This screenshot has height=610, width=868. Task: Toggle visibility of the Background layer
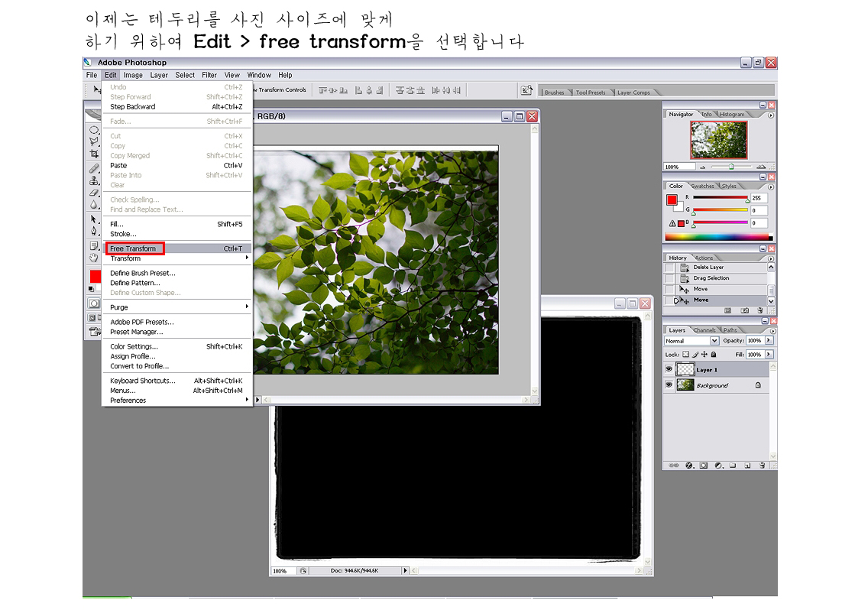[669, 385]
